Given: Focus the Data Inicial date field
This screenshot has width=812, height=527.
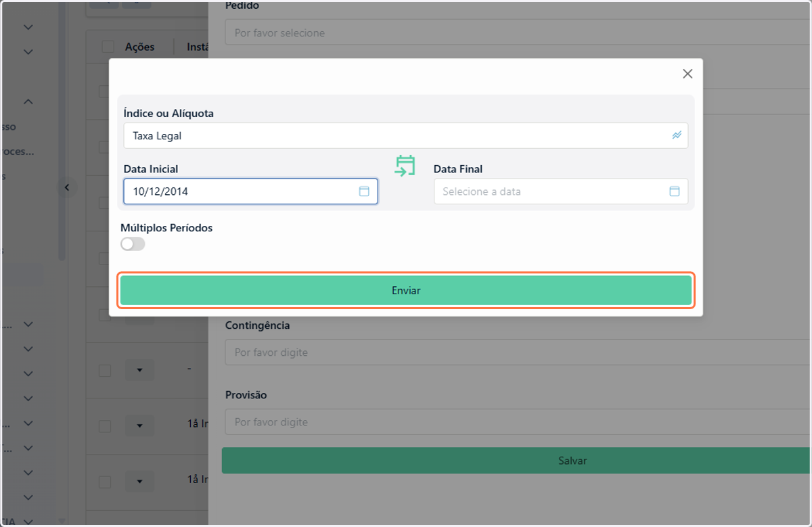Looking at the screenshot, I should [x=250, y=191].
